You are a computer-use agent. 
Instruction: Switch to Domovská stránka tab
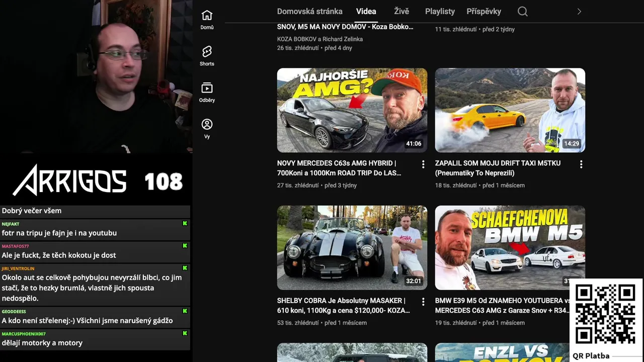tap(310, 12)
